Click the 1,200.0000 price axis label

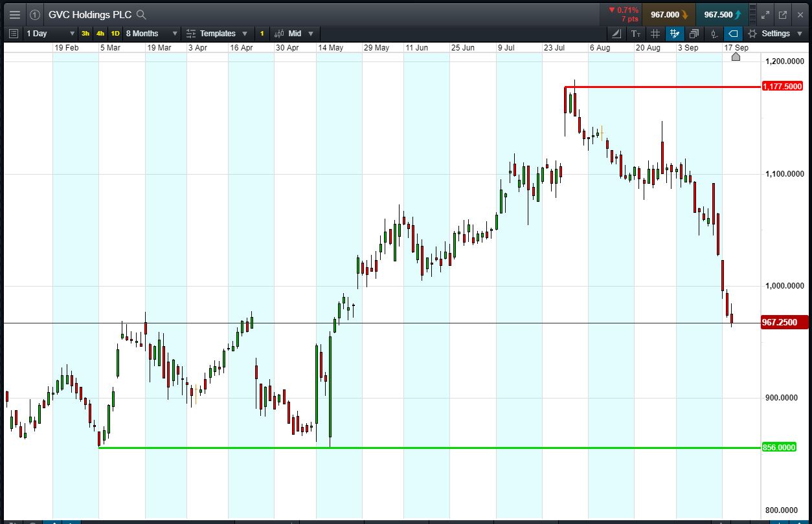(784, 61)
